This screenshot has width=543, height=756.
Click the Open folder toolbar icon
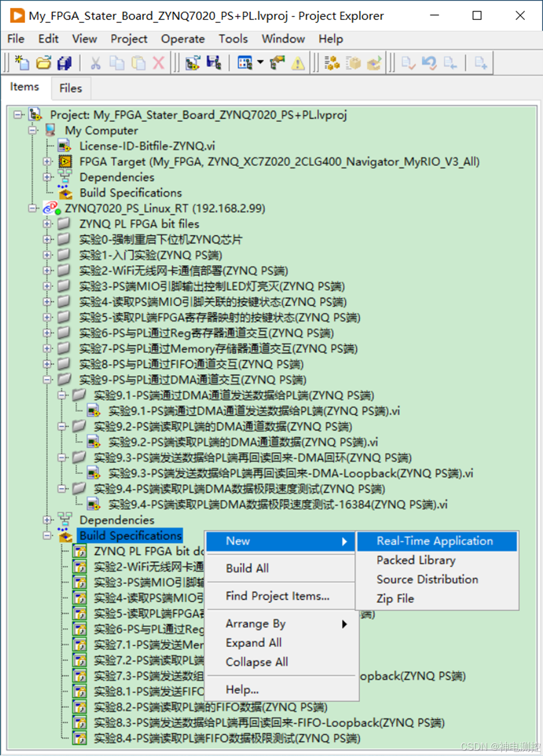coord(43,63)
